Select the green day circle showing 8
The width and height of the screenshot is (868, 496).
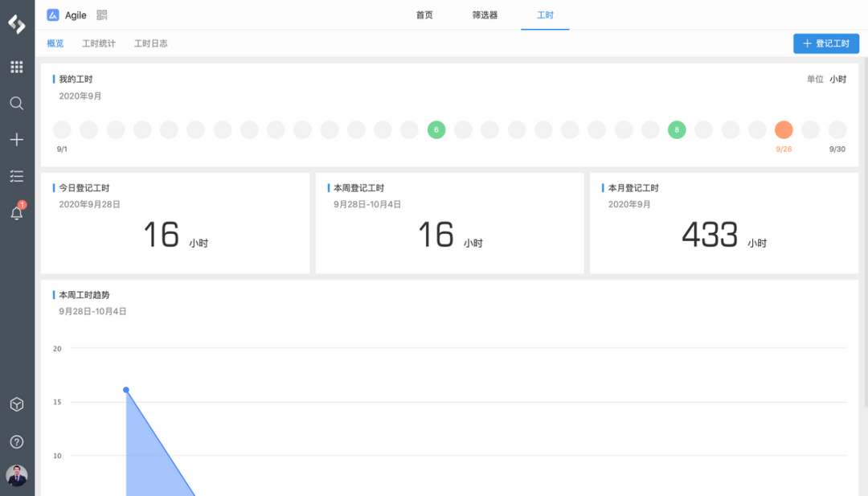[x=677, y=130]
